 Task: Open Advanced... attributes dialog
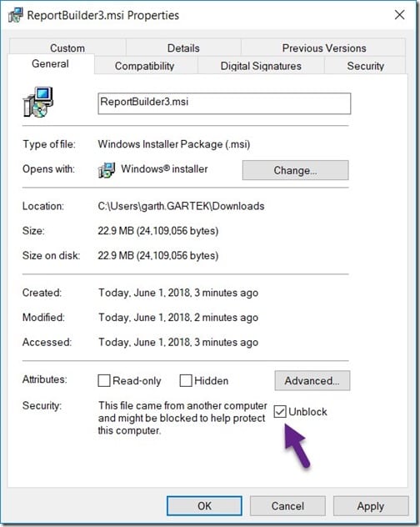pyautogui.click(x=312, y=380)
